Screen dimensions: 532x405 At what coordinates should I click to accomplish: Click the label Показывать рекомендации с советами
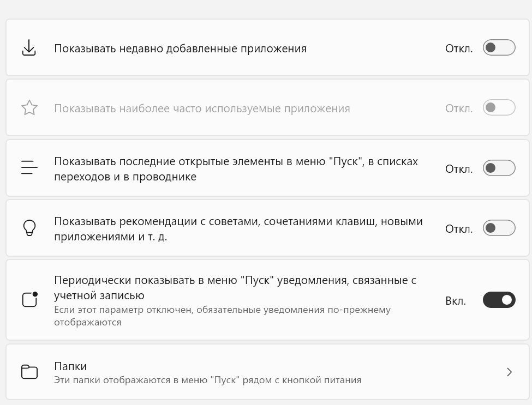[238, 229]
